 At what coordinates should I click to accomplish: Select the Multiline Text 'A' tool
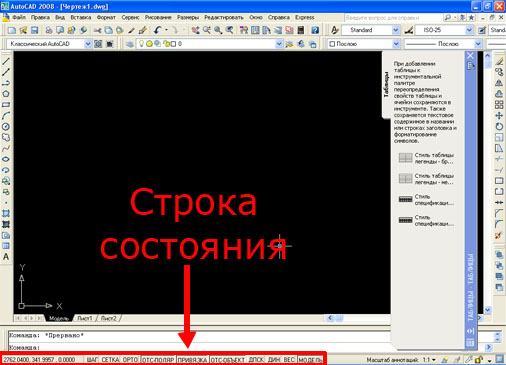coord(6,257)
